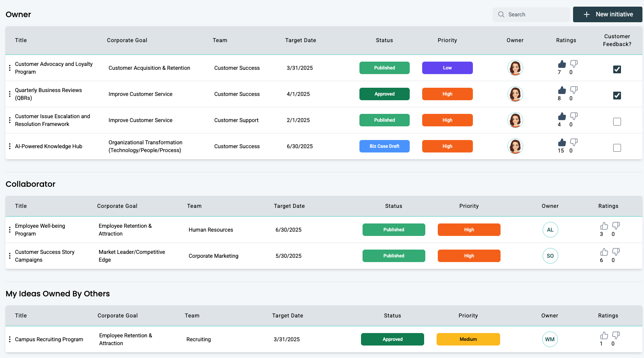Click owner avatar for Customer Issue Escalation row

point(515,120)
